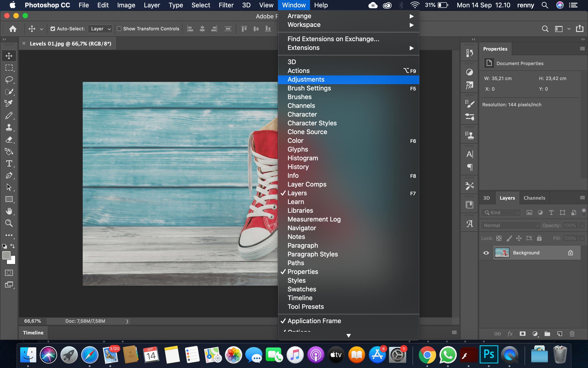This screenshot has height=368, width=588.
Task: Select the Zoom tool
Action: (9, 223)
